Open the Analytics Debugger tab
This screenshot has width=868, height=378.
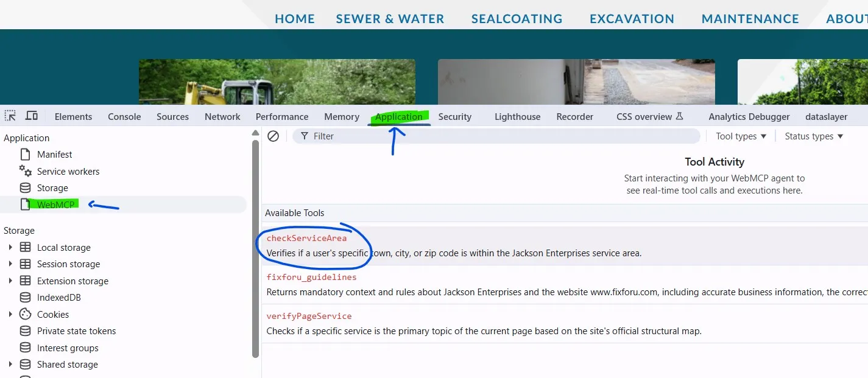tap(749, 117)
